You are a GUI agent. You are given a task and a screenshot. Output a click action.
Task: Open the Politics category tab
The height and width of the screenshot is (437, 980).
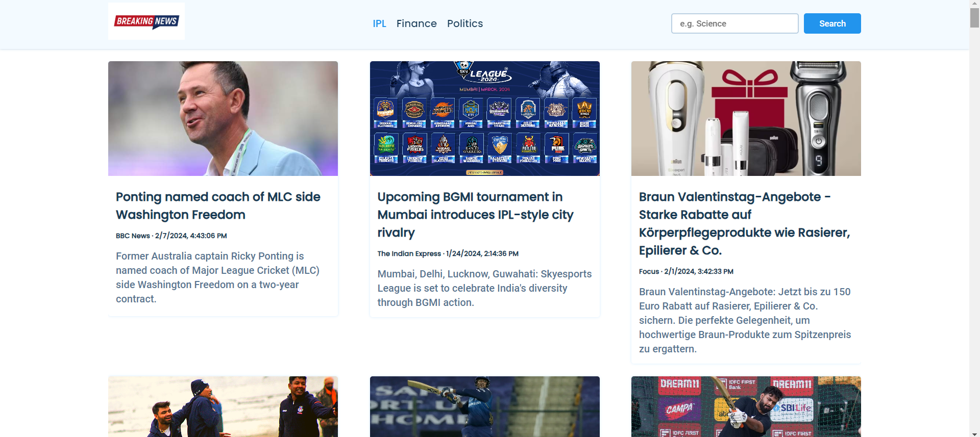[465, 23]
